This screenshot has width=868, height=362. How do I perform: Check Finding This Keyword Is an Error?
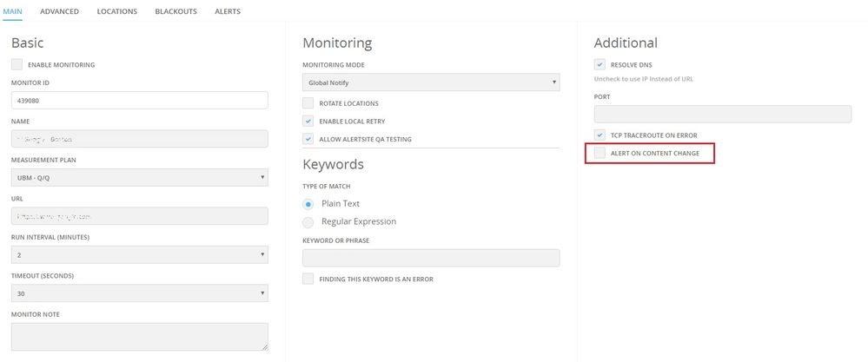308,279
